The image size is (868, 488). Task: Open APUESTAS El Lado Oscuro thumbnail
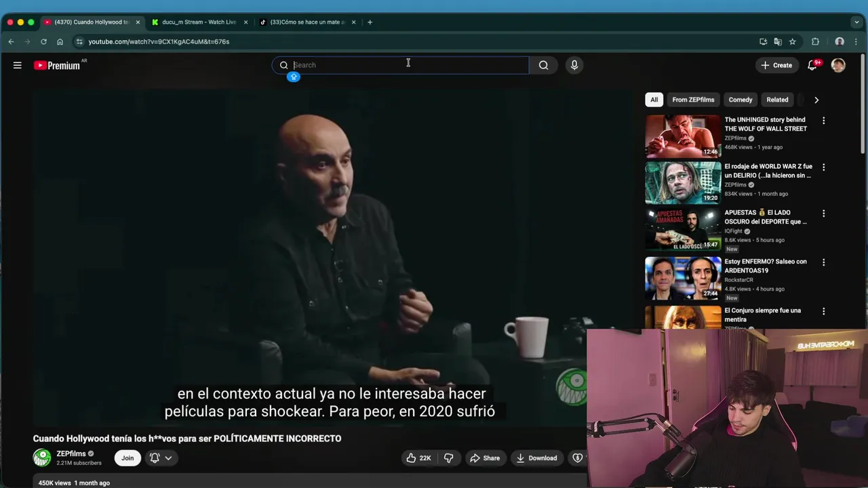pyautogui.click(x=683, y=230)
